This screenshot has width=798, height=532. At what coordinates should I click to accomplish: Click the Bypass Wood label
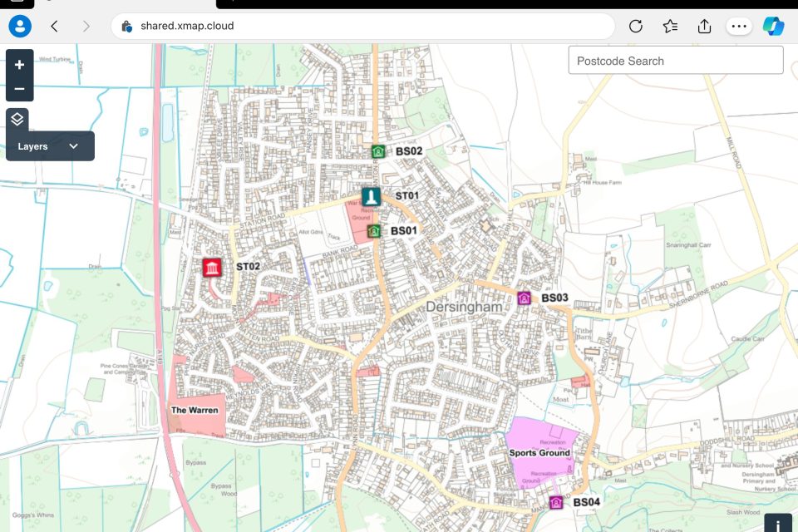click(x=224, y=490)
